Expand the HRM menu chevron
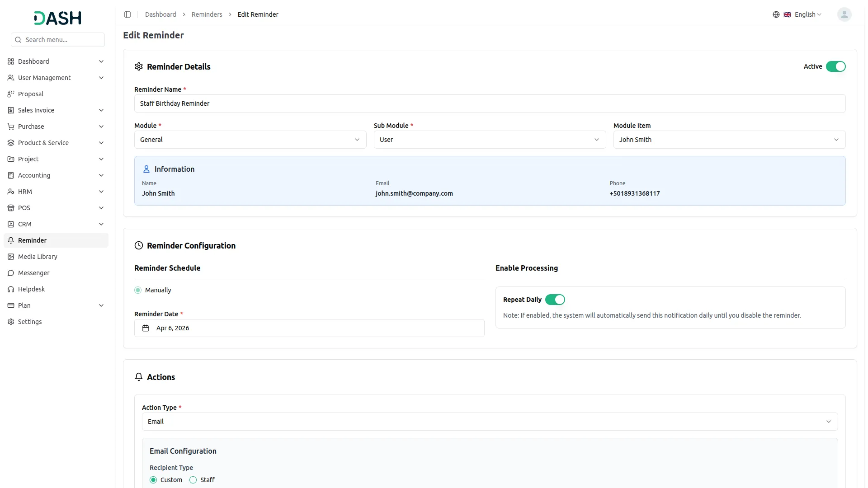Image resolution: width=868 pixels, height=488 pixels. click(x=101, y=192)
